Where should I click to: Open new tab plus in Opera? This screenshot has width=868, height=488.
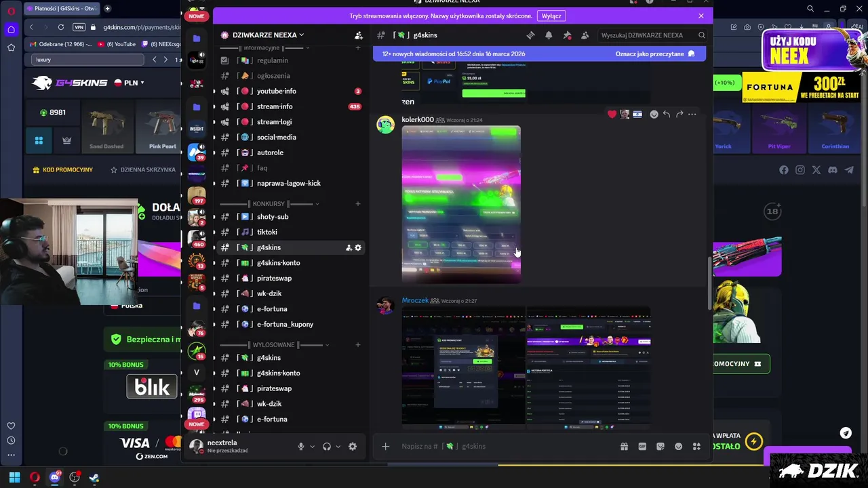[x=107, y=9]
